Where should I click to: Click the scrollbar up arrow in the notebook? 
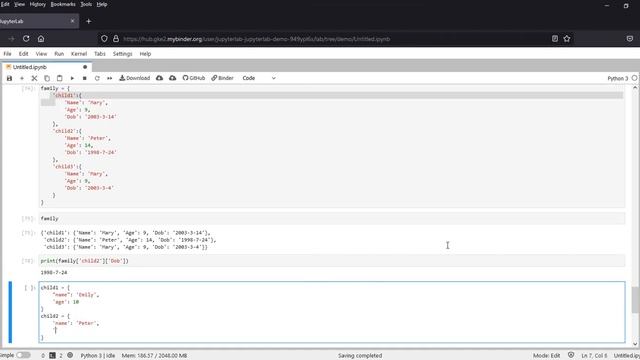[x=635, y=88]
